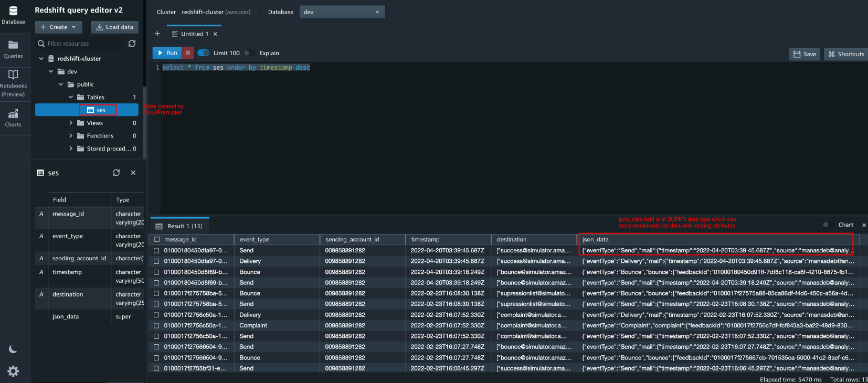Collapse the redshift-cluster tree node
Screen dimensions: 868x383
41,59
